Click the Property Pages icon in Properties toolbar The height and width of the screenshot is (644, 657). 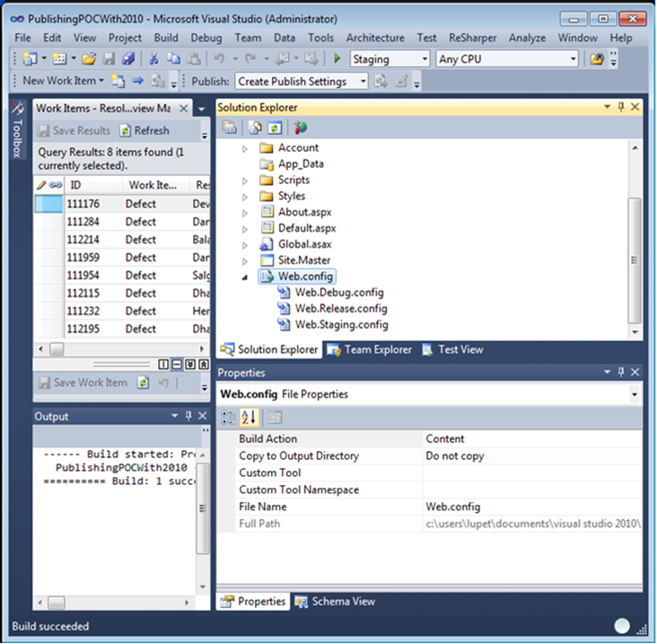pos(275,417)
